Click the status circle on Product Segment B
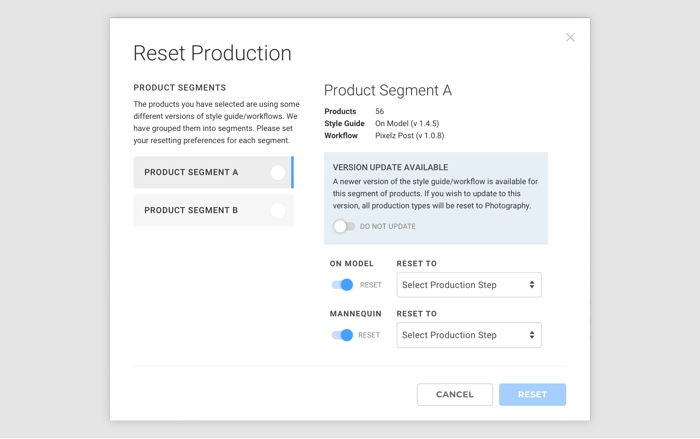The height and width of the screenshot is (439, 700). coord(277,210)
